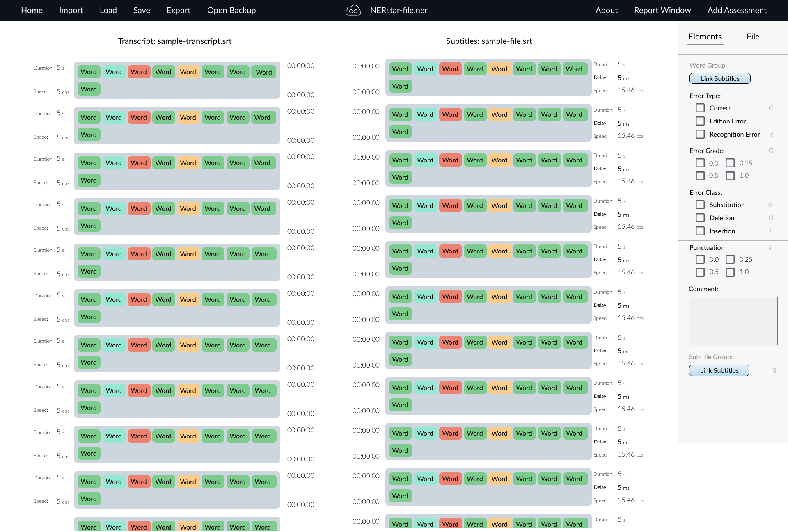Screen dimensions: 788x532
Task: Check the Deletion error class box
Action: [x=700, y=218]
